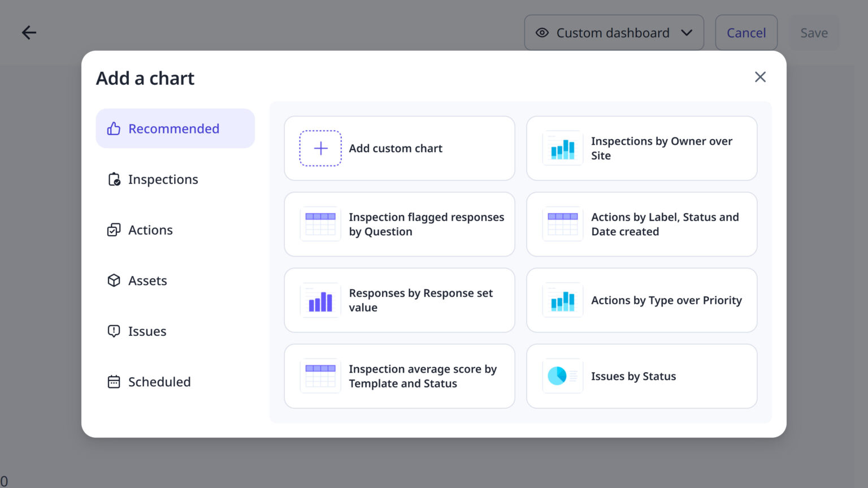
Task: Select the thumbs-up Recommended icon
Action: [114, 128]
